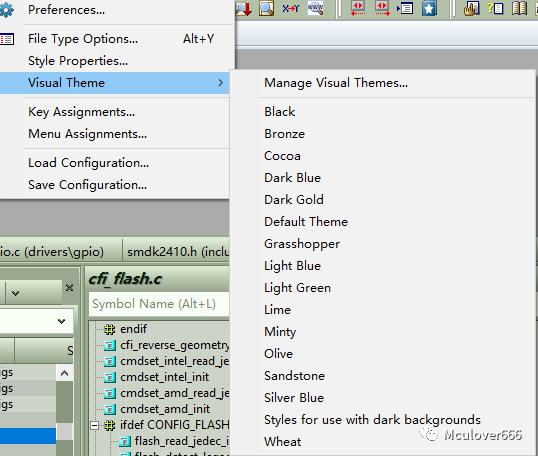Click the WWW web search toolbar icon

coord(315,8)
